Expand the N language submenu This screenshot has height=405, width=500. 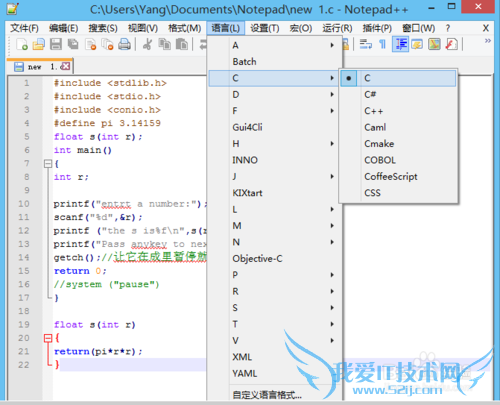[x=275, y=242]
